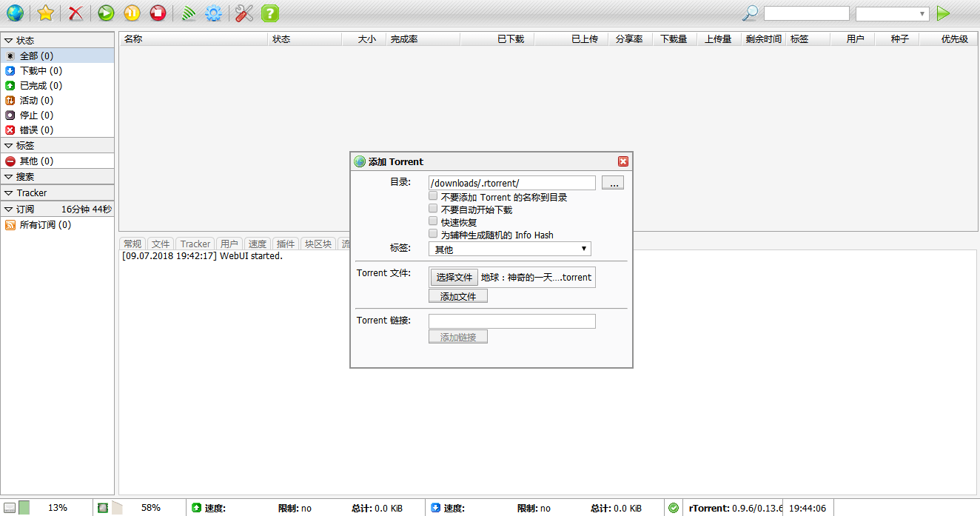Expand the Tracker sidebar section
980x516 pixels.
(57, 192)
